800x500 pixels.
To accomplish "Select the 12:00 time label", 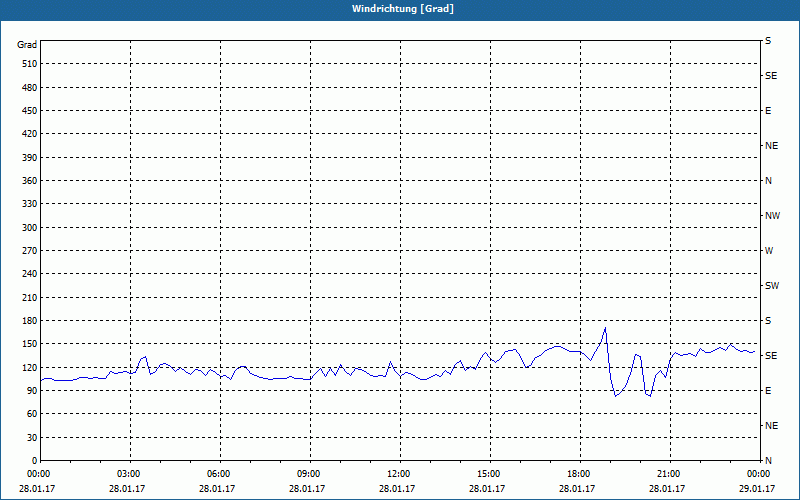I will 400,474.
